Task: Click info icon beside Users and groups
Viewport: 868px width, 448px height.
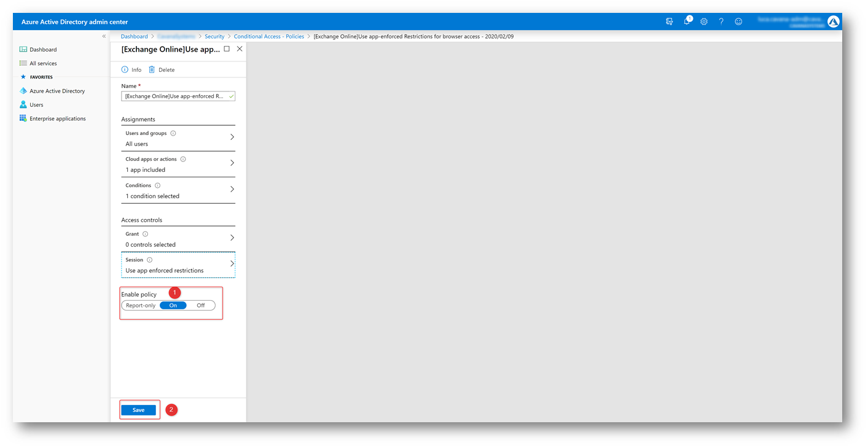Action: [x=173, y=133]
